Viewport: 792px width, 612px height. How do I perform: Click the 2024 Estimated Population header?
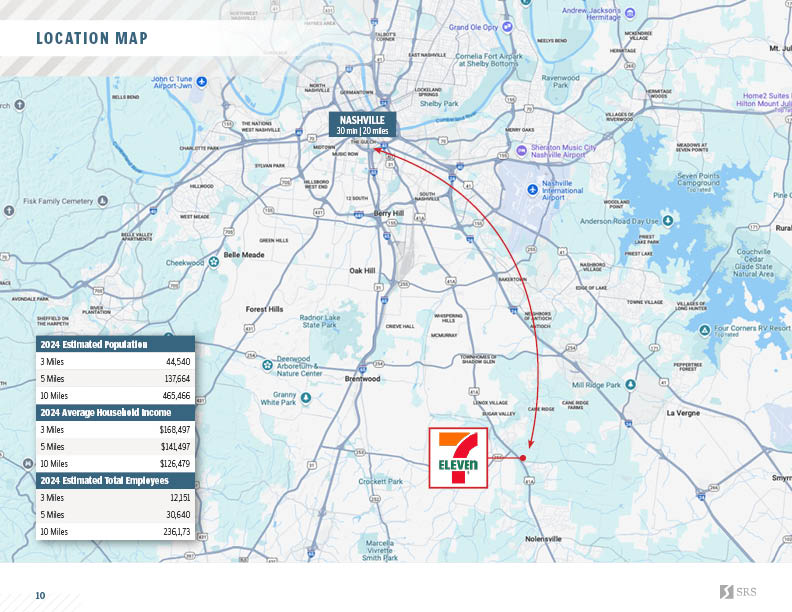115,344
